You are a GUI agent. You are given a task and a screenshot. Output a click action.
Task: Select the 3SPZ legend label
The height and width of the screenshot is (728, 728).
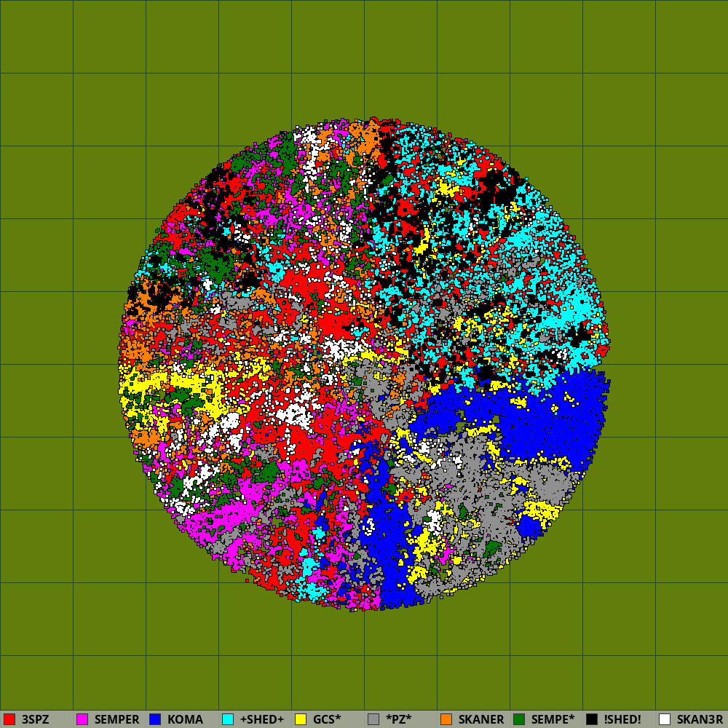point(35,719)
